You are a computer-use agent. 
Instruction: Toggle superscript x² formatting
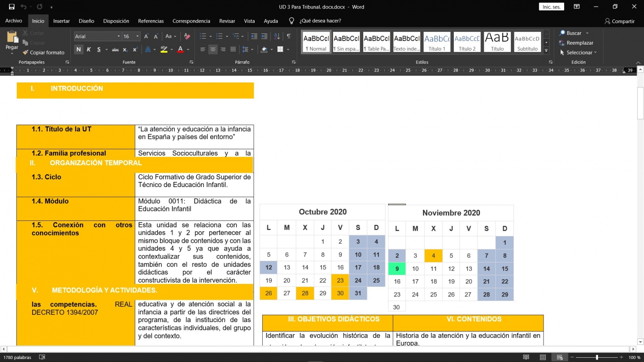pos(135,50)
